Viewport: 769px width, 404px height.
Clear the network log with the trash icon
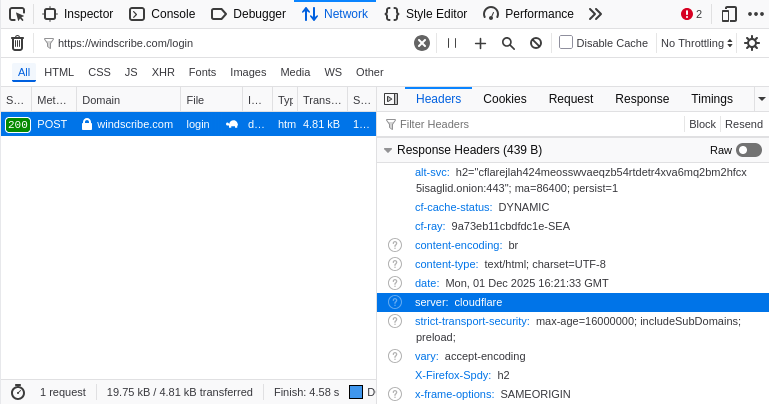[17, 43]
